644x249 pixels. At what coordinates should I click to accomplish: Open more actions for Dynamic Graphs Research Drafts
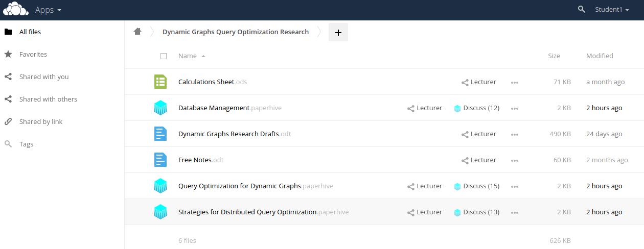(x=515, y=134)
